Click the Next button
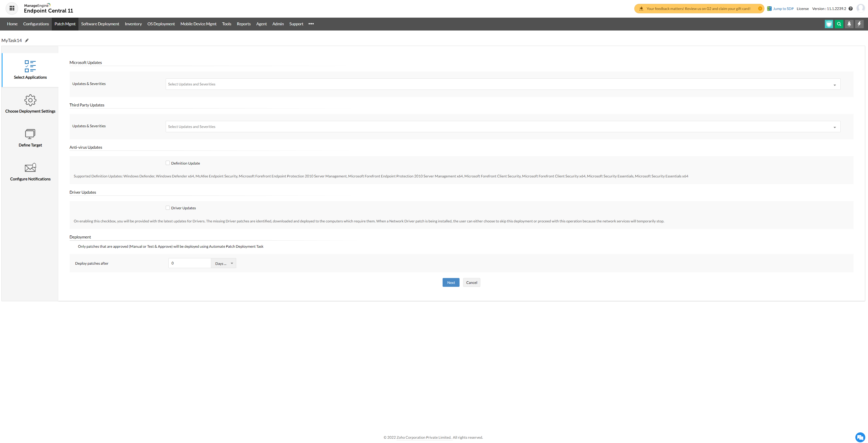The height and width of the screenshot is (443, 868). 451,283
